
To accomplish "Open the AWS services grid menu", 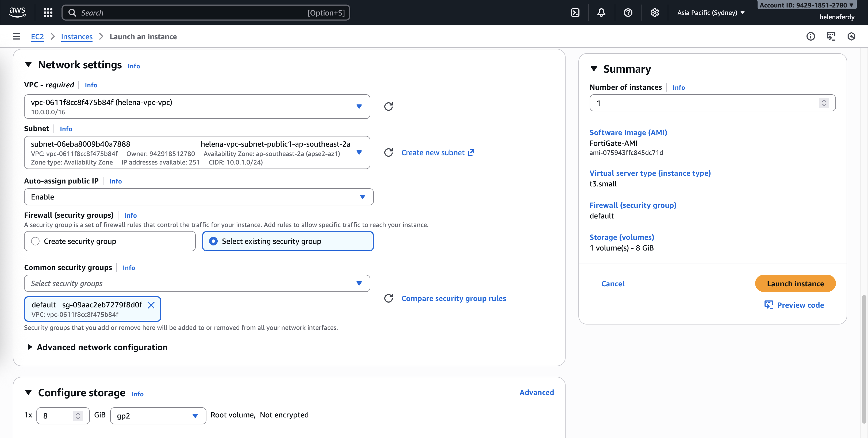I will pyautogui.click(x=48, y=13).
